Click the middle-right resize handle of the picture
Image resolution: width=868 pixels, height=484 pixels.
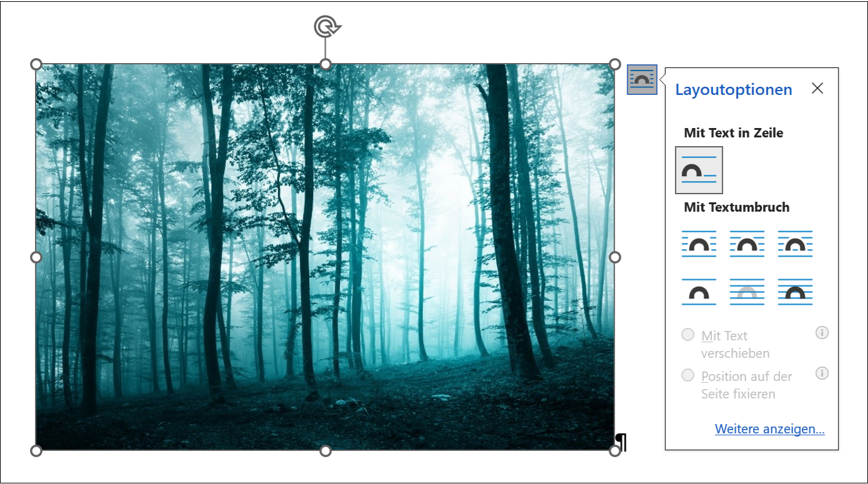pos(615,257)
